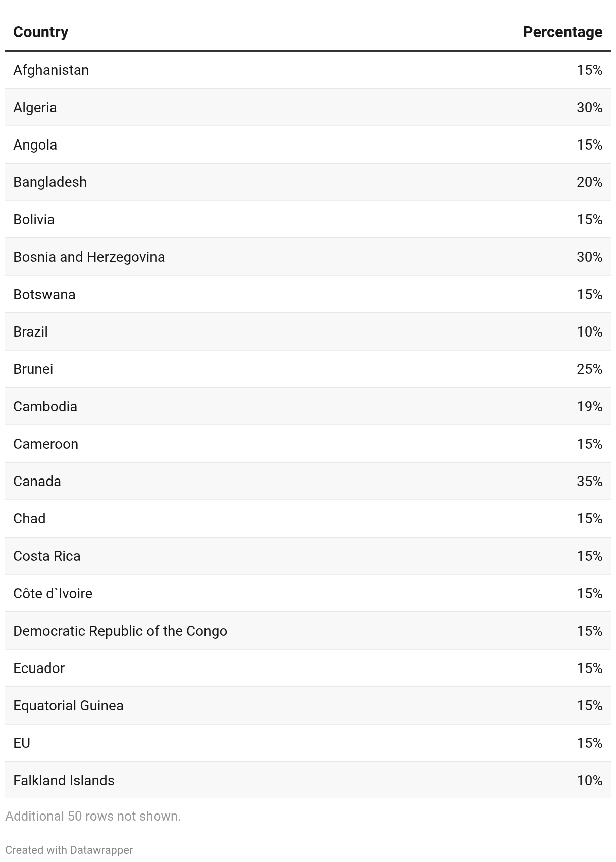Screen dimensions: 616x862
Task: Click Algeria's 30% percentage value
Action: 589,108
